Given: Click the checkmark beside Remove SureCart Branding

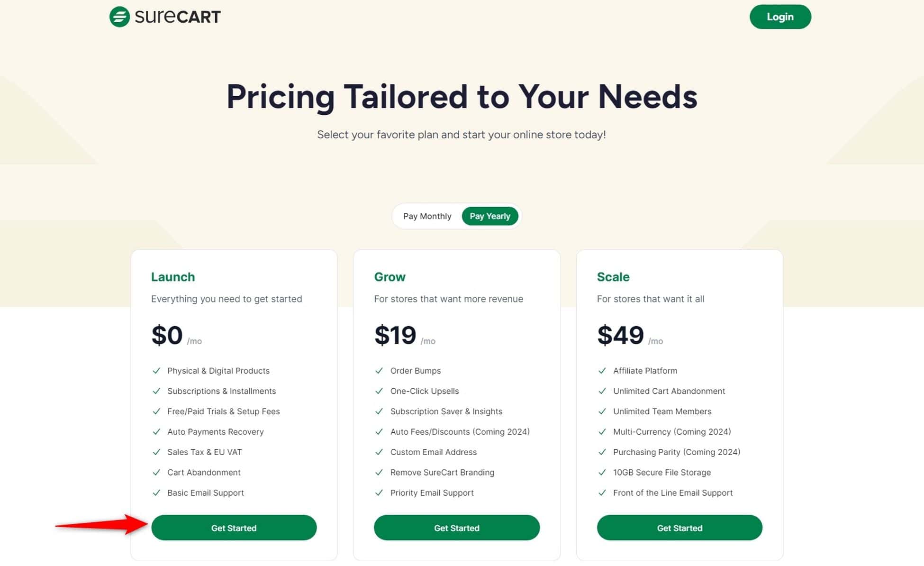Looking at the screenshot, I should [x=379, y=472].
